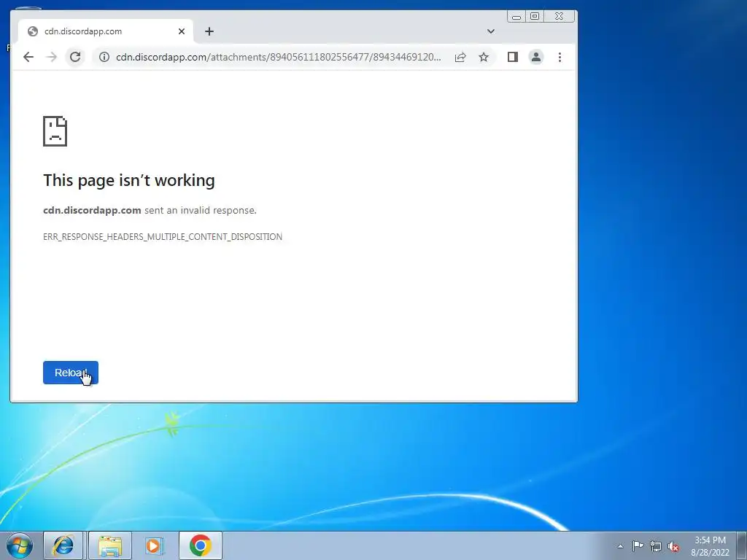Show hidden system tray icons

620,546
